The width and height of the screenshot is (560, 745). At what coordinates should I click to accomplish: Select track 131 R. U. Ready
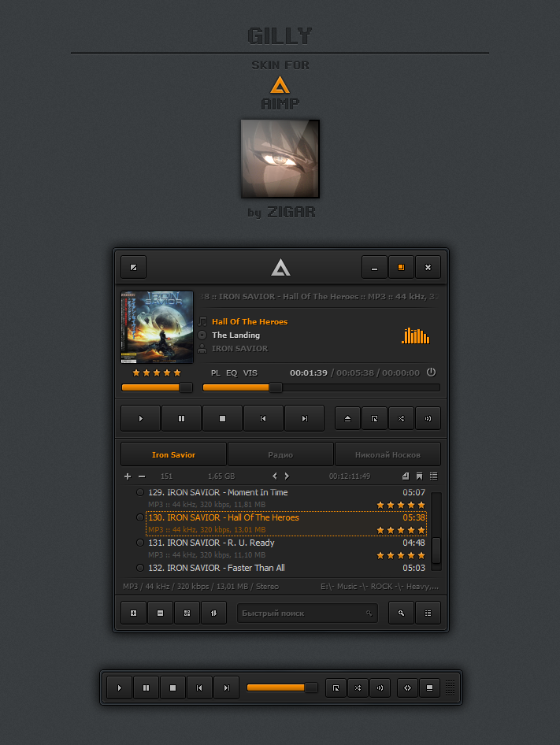[x=286, y=549]
